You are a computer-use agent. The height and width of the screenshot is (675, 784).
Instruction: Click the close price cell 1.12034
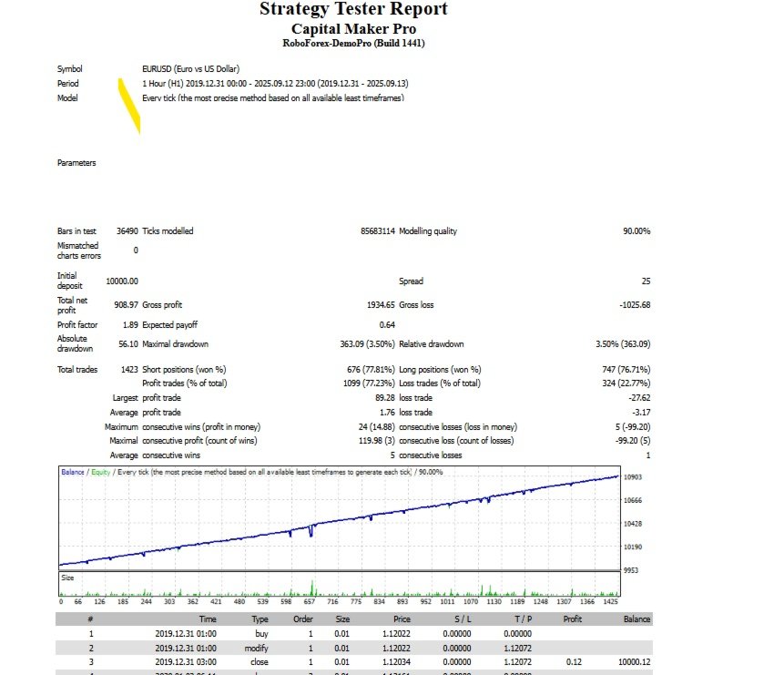click(x=396, y=662)
